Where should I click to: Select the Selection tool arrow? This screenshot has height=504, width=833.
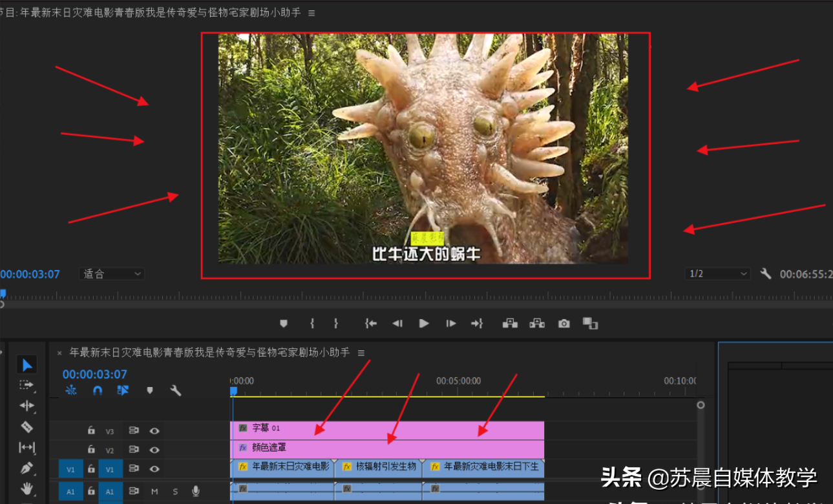click(27, 365)
